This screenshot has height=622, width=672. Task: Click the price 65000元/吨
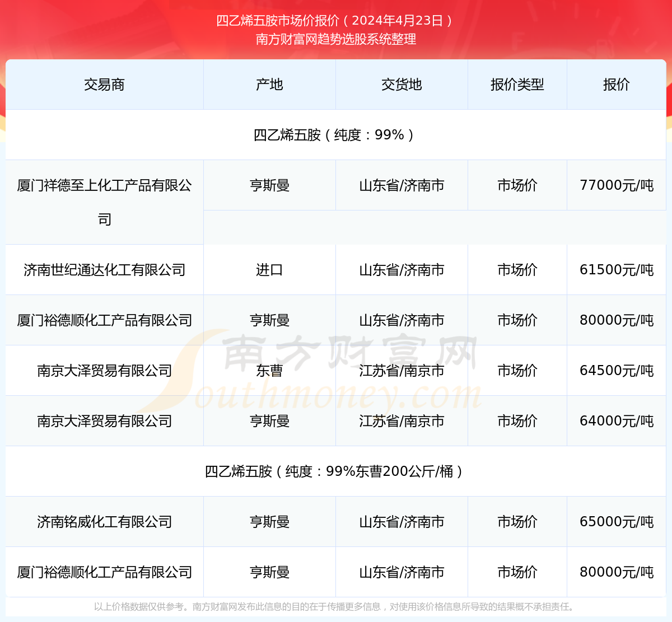[x=617, y=522]
